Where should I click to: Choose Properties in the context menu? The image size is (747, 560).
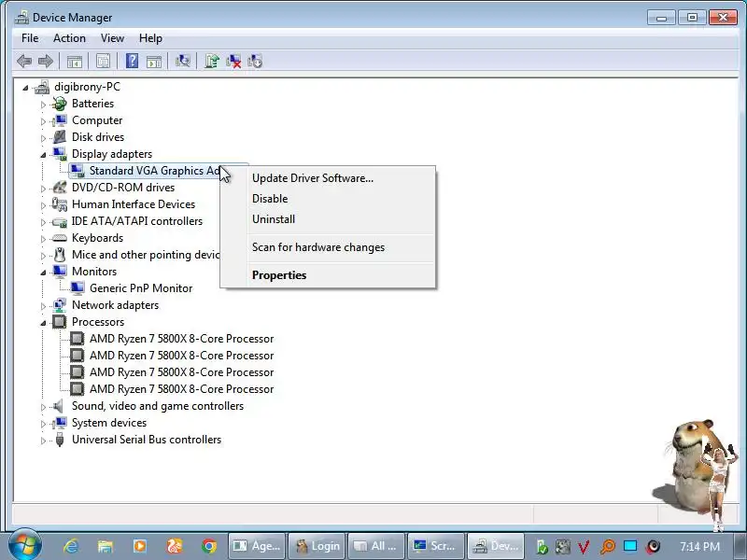(329, 275)
